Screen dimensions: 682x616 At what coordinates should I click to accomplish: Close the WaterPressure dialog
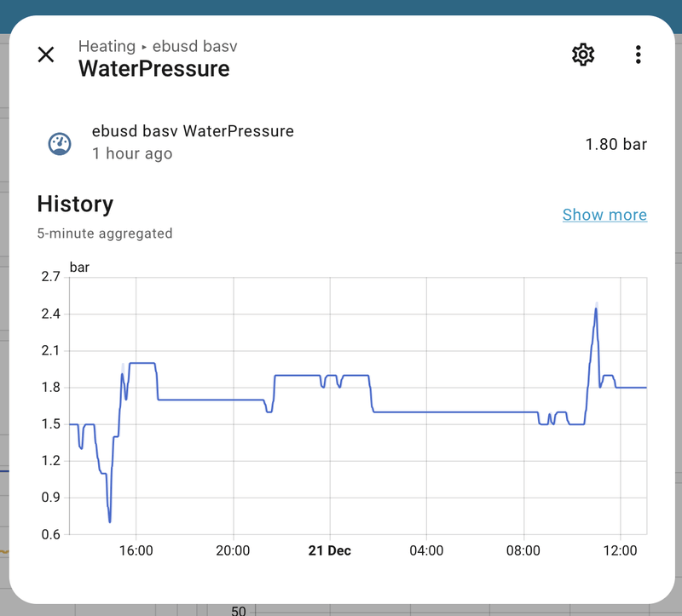(x=46, y=55)
